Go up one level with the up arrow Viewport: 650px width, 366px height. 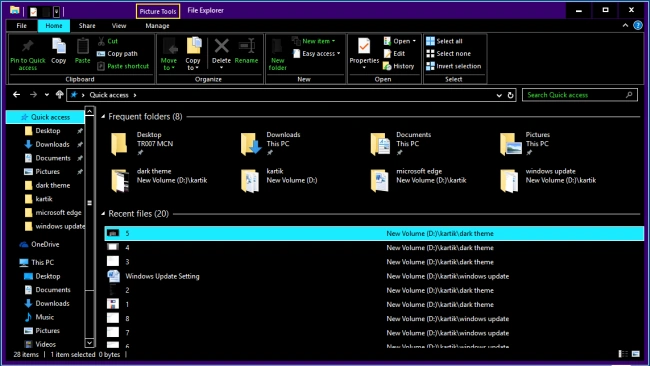click(x=60, y=95)
